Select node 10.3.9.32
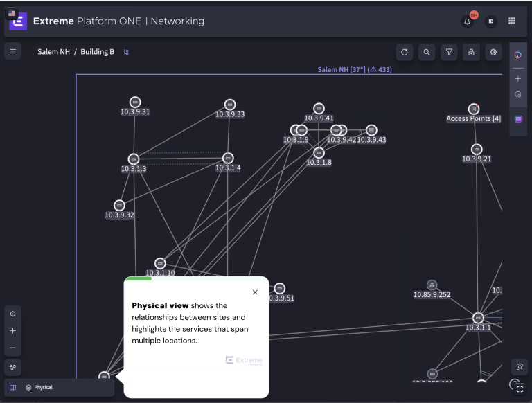Image resolution: width=532 pixels, height=403 pixels. click(119, 206)
